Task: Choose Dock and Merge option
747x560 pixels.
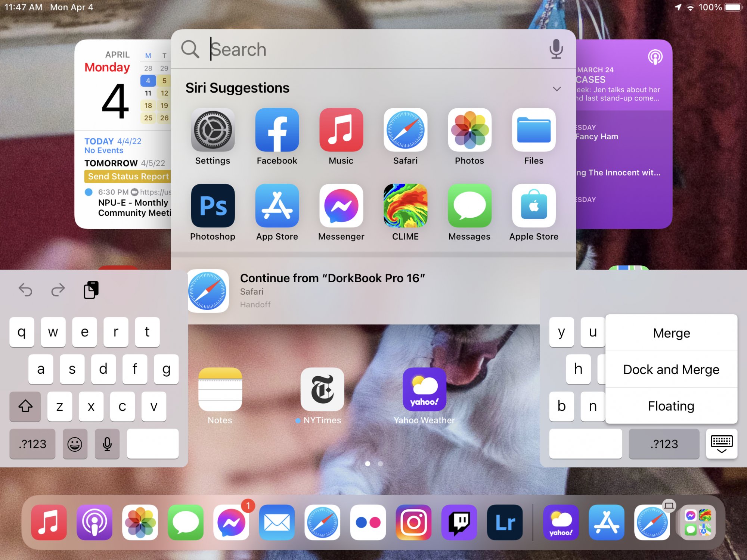Action: (671, 369)
